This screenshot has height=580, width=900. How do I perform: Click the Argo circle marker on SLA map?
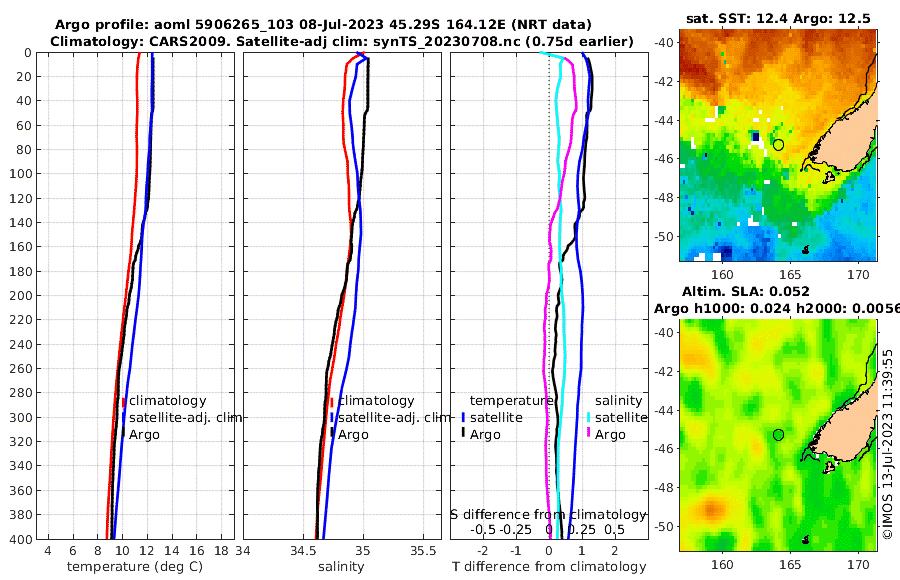[x=778, y=435]
